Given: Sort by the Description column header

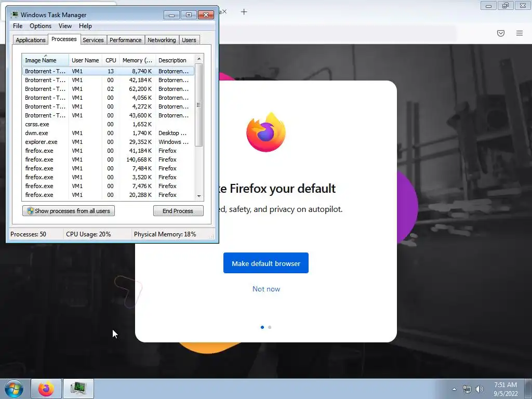Looking at the screenshot, I should coord(175,60).
